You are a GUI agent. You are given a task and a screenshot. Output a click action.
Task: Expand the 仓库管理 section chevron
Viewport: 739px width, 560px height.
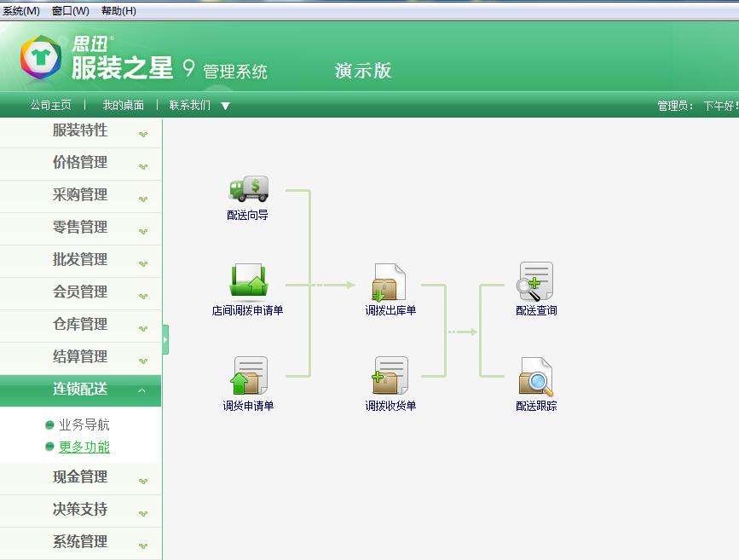click(x=143, y=328)
